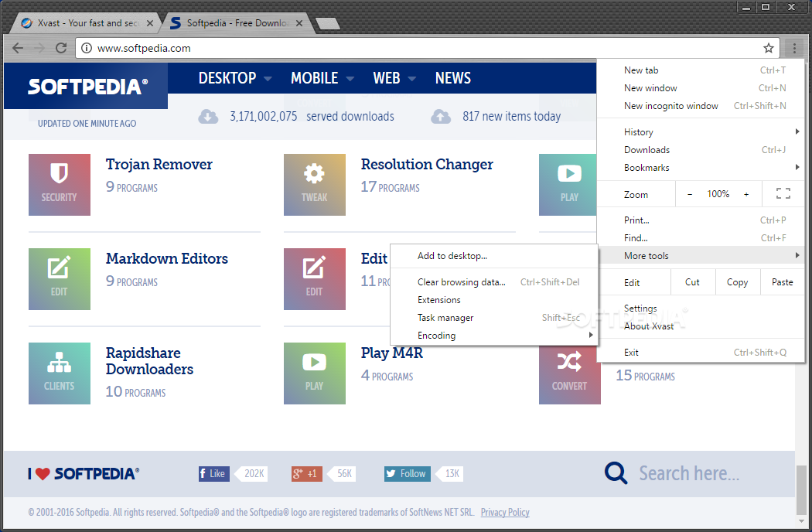
Task: Click the Google +1 button
Action: click(x=306, y=473)
